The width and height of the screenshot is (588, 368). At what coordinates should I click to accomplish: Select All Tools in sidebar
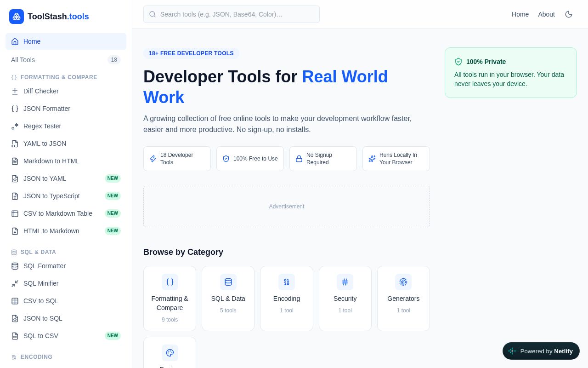(x=66, y=60)
